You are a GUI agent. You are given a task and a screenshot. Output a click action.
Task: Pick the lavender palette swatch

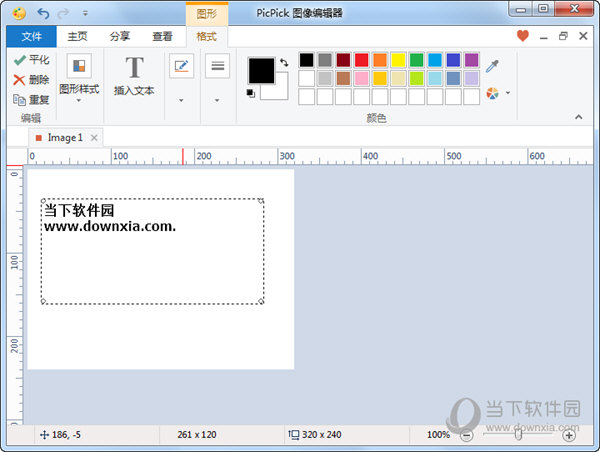(471, 78)
